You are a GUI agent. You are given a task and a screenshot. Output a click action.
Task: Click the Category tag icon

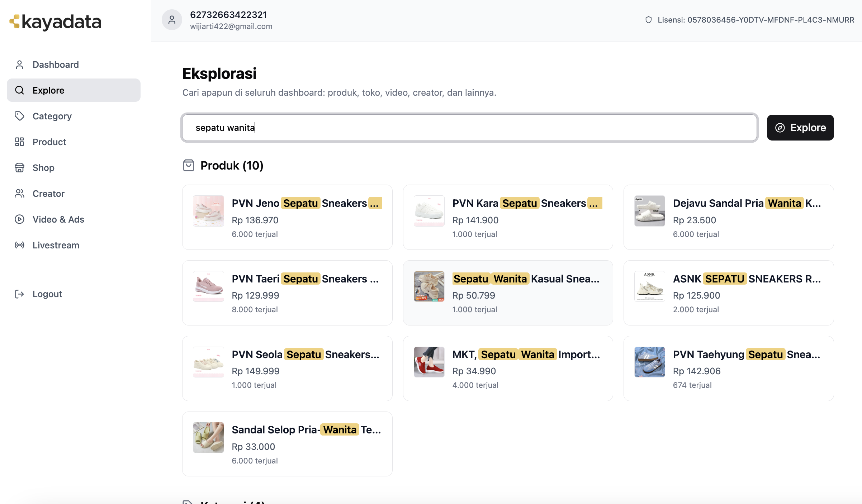tap(19, 116)
